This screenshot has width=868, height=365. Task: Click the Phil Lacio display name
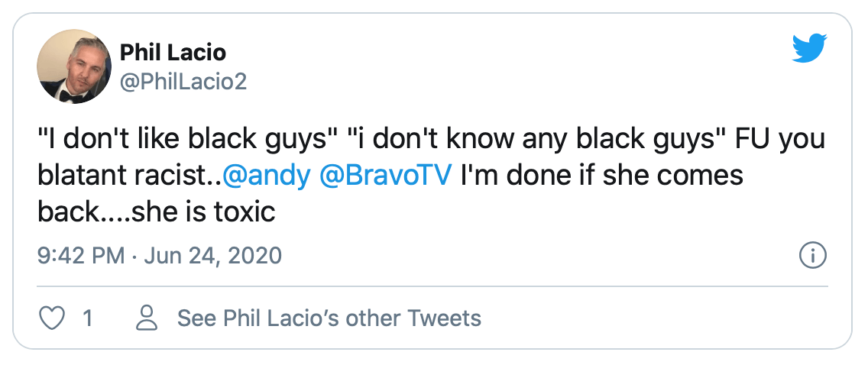(173, 53)
